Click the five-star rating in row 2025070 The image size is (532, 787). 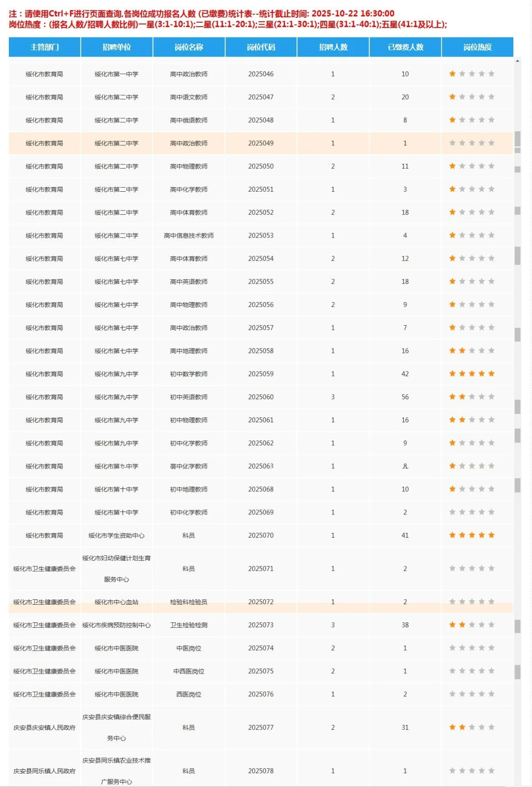pyautogui.click(x=471, y=535)
